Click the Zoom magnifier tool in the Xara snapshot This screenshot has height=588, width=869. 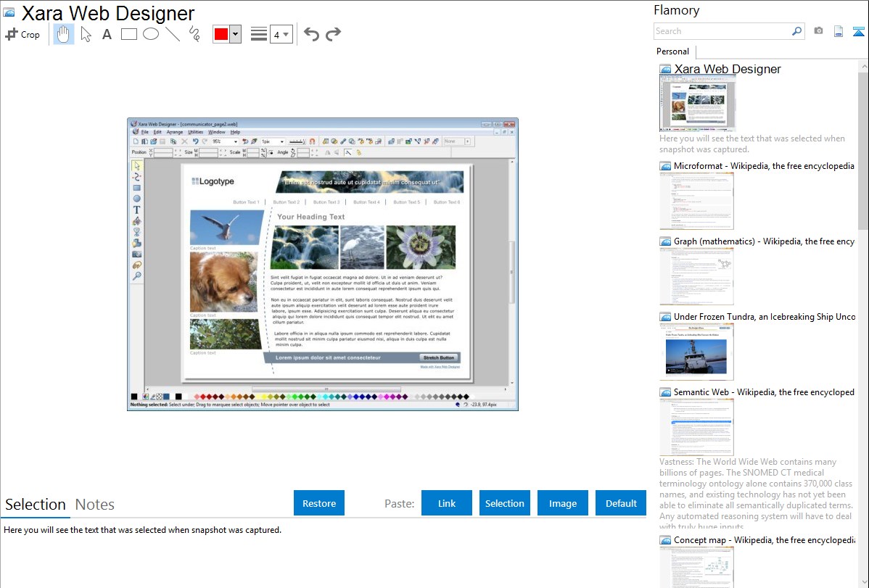click(x=136, y=276)
